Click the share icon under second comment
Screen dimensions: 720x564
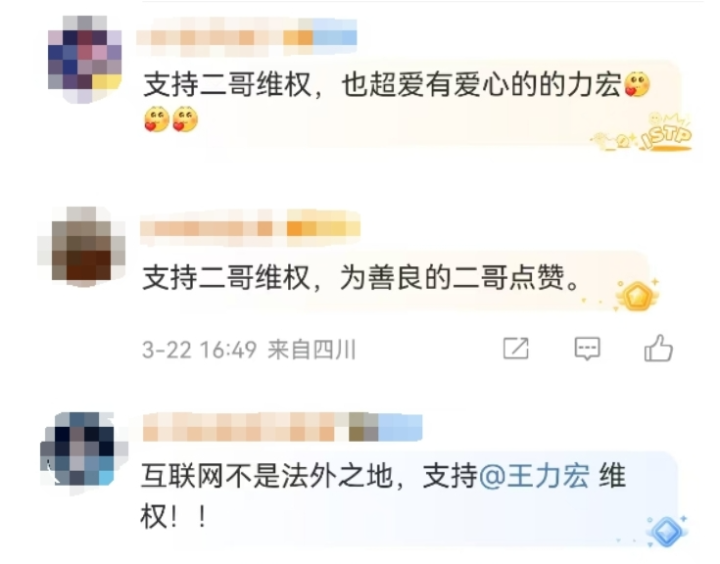click(516, 348)
